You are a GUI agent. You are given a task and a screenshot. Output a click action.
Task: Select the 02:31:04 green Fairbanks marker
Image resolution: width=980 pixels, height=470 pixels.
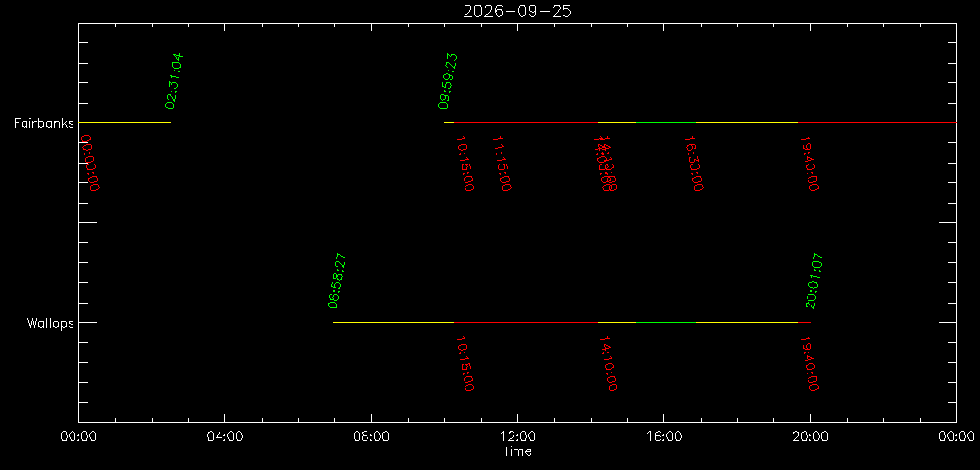[x=174, y=81]
